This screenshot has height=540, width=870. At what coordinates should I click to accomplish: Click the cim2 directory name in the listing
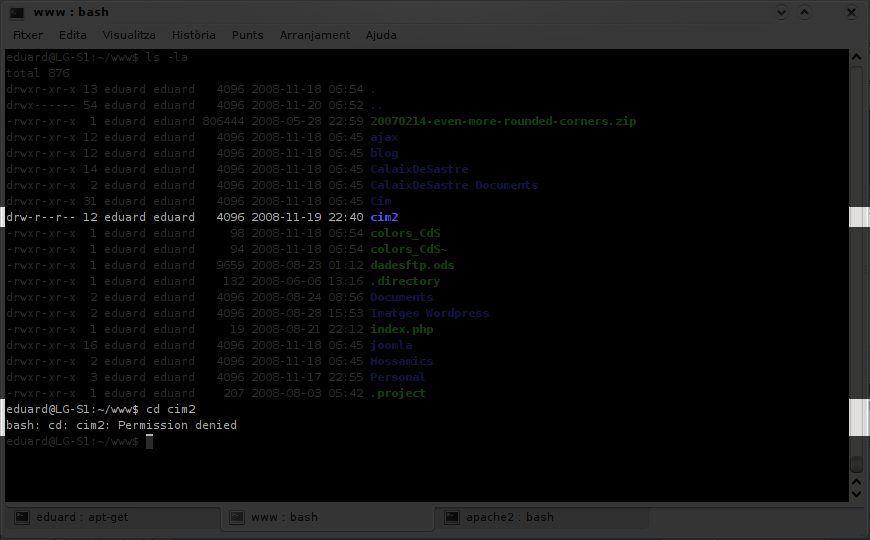[x=383, y=217]
